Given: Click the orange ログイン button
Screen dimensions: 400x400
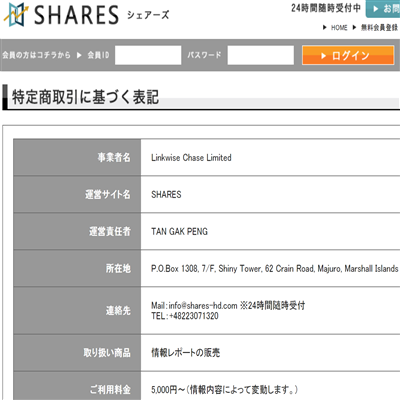Looking at the screenshot, I should pos(348,55).
